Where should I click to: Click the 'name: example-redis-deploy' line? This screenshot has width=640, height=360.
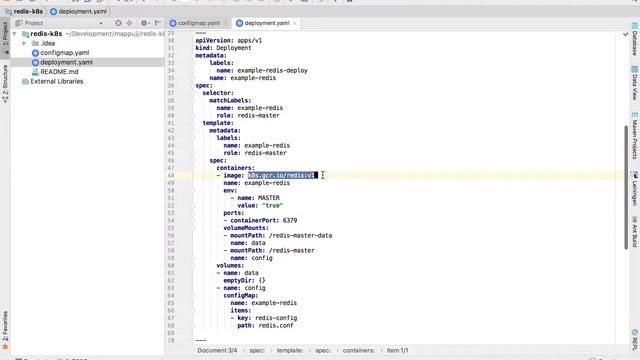coord(262,70)
